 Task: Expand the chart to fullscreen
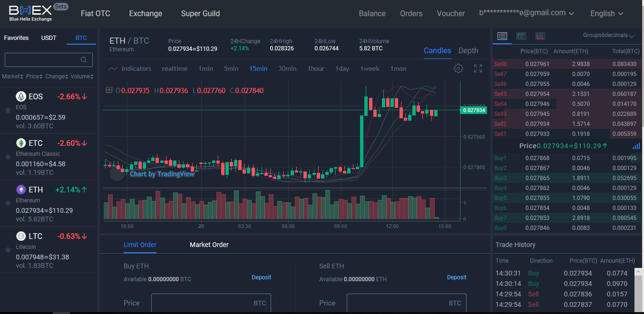tap(478, 68)
